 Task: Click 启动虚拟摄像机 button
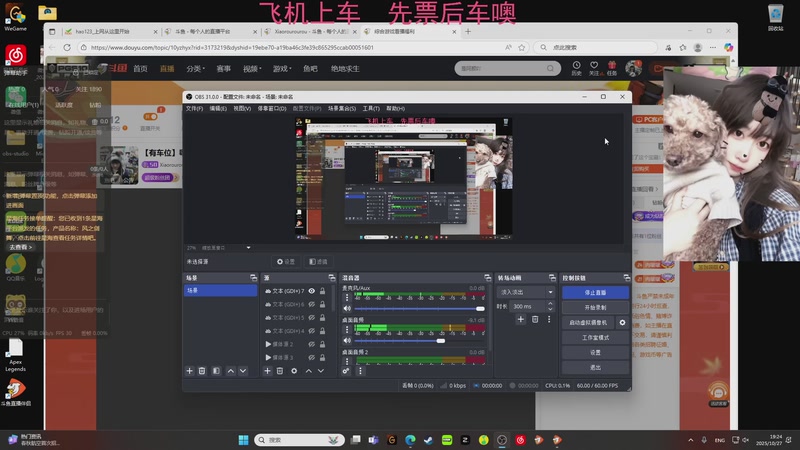[x=588, y=322]
